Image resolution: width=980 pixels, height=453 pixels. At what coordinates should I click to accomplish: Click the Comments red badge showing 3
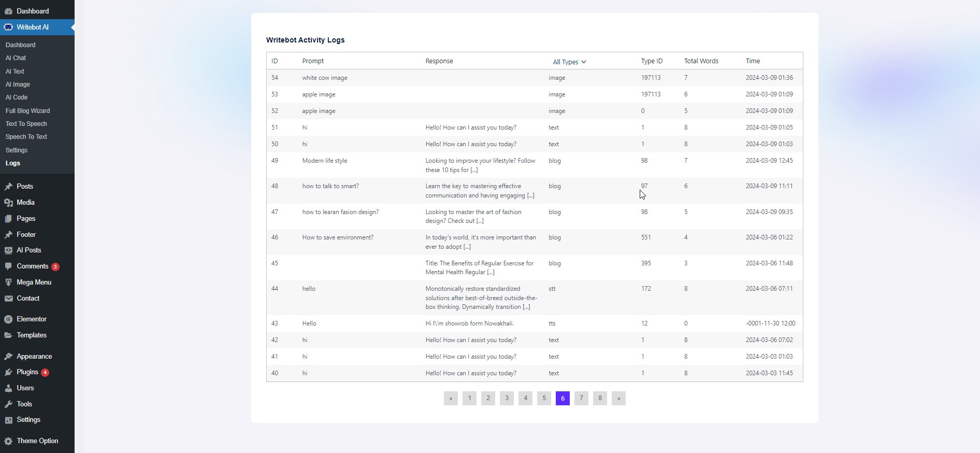coord(55,267)
